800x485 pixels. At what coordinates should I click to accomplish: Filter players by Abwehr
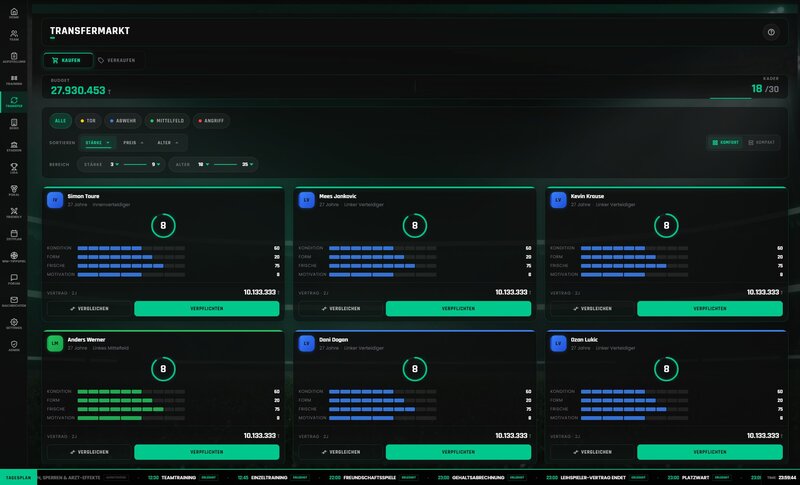click(123, 121)
